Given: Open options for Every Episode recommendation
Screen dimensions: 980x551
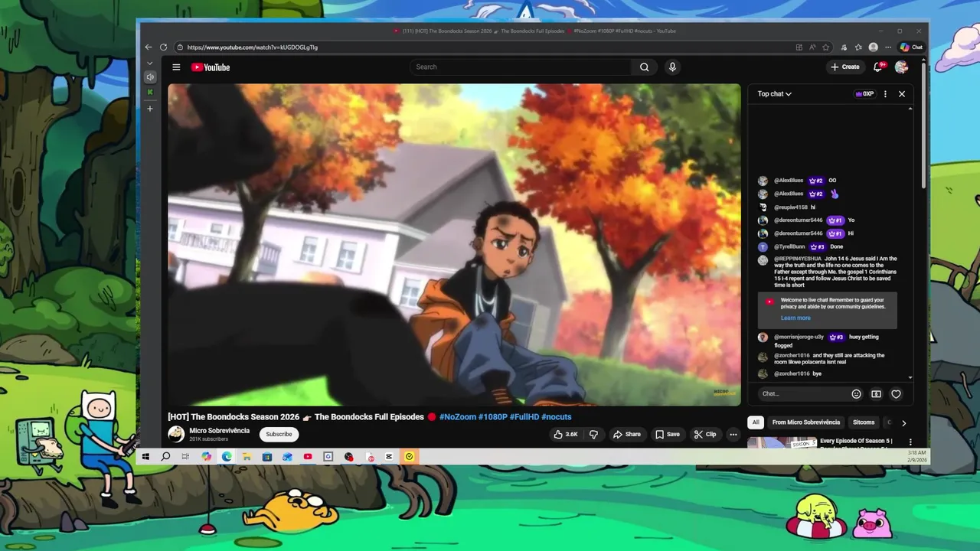Looking at the screenshot, I should 910,442.
